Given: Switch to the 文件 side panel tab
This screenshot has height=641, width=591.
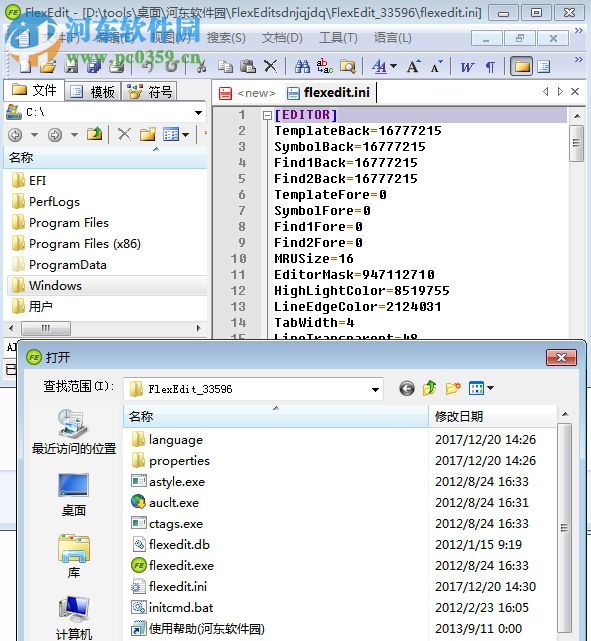Looking at the screenshot, I should point(34,90).
